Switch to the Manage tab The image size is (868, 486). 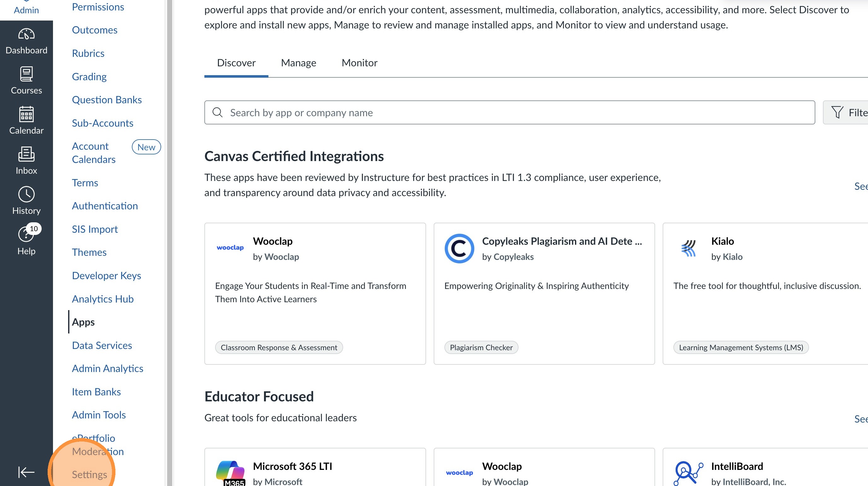pos(299,63)
